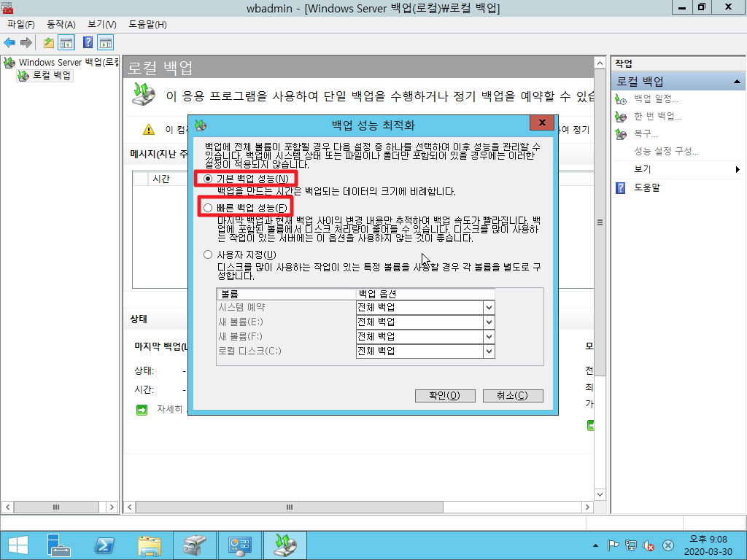This screenshot has height=560, width=747.
Task: Close the 백업 성능 최적화 dialog
Action: coord(542,122)
